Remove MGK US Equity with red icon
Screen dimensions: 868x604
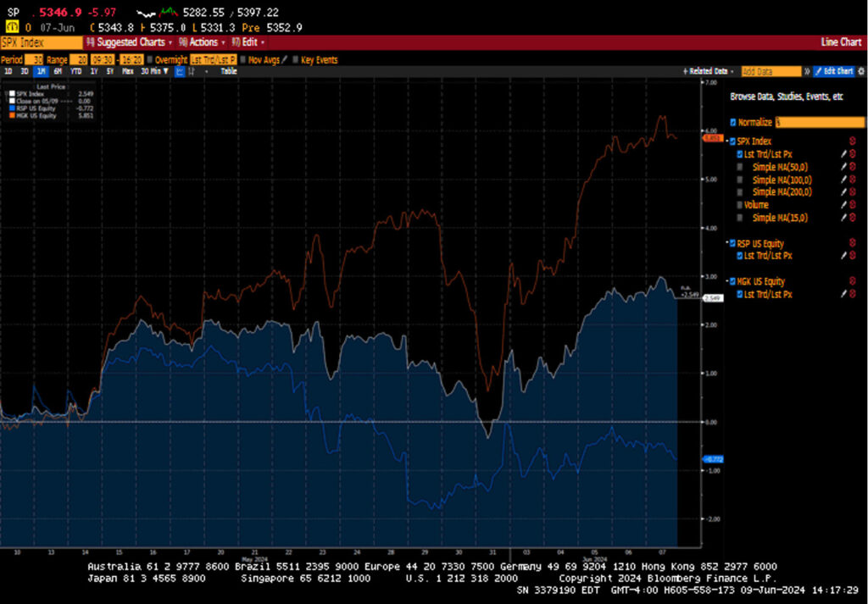coord(853,281)
